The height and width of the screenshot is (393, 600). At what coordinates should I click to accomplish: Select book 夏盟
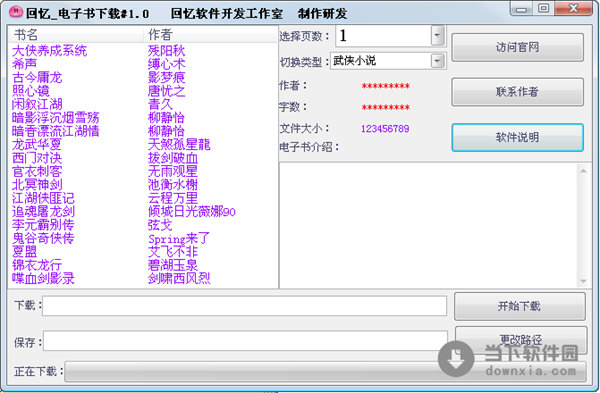[x=24, y=251]
